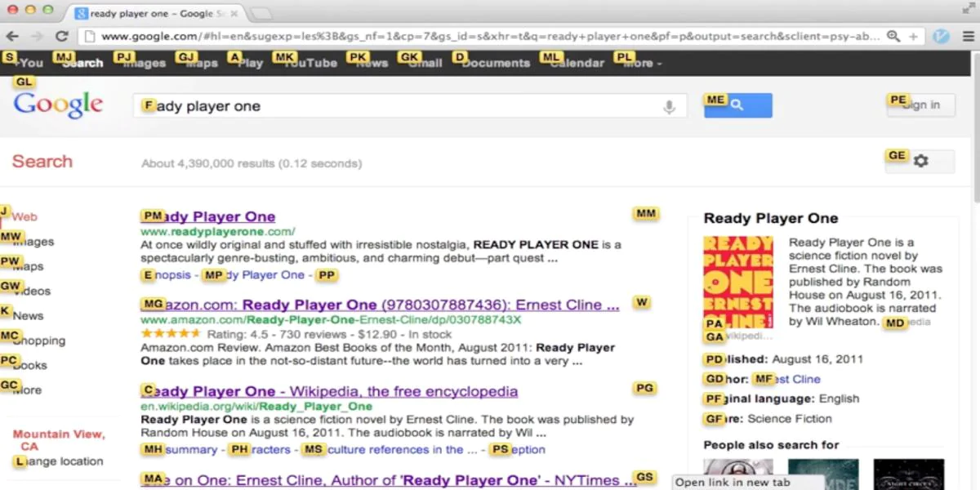Click the browser back arrow
This screenshot has height=490, width=980.
click(14, 36)
